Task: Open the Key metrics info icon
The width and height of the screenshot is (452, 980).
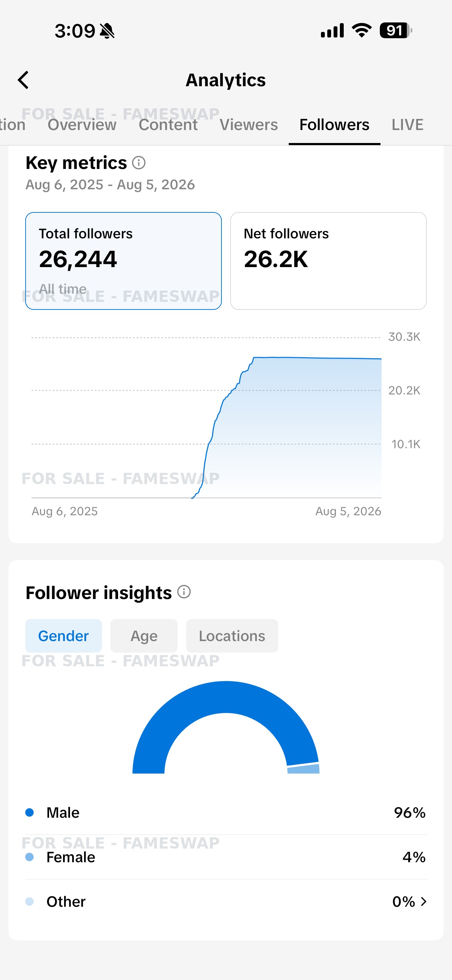Action: (139, 163)
